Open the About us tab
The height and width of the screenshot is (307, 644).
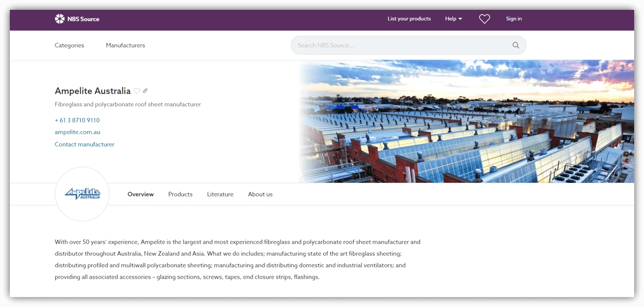(260, 194)
